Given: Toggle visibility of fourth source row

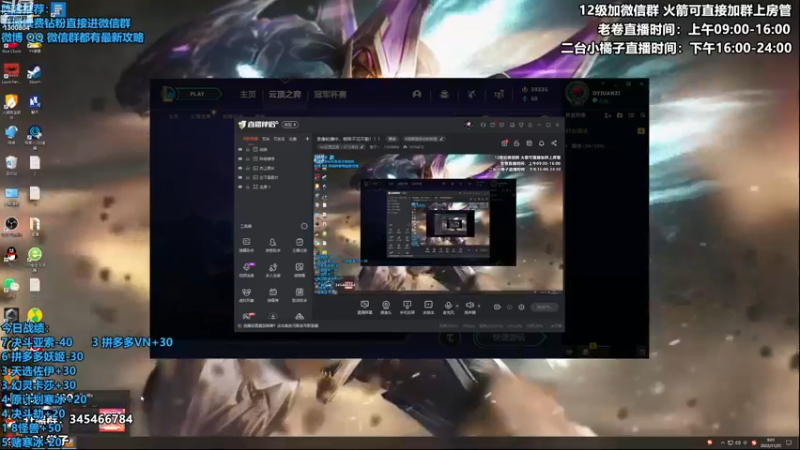Looking at the screenshot, I should [x=240, y=177].
